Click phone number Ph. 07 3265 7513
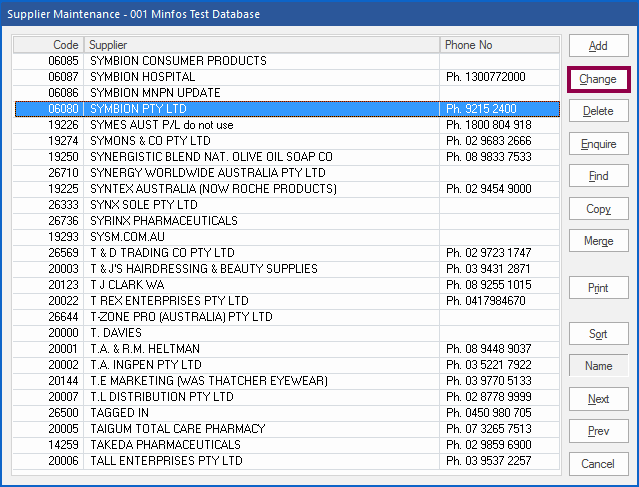 pyautogui.click(x=489, y=429)
